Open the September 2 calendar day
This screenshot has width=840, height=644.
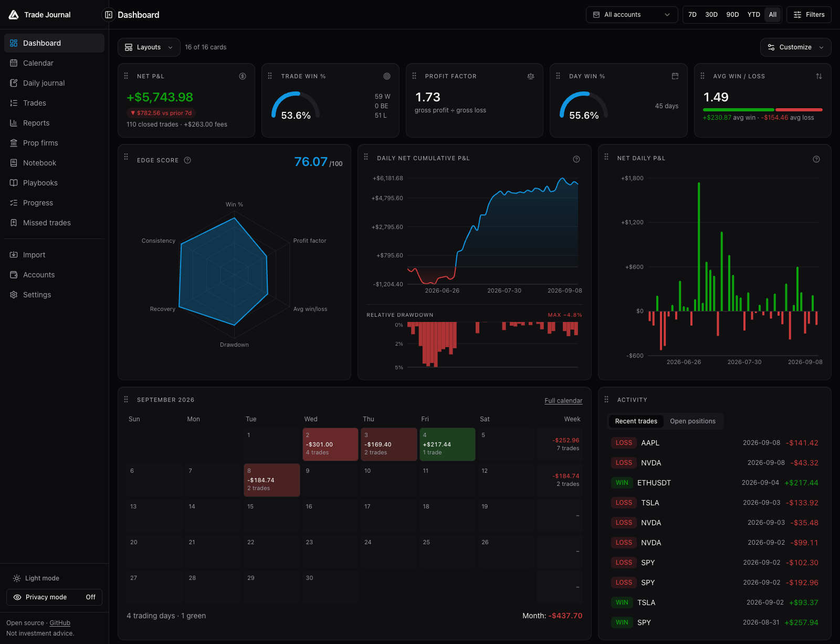click(330, 444)
